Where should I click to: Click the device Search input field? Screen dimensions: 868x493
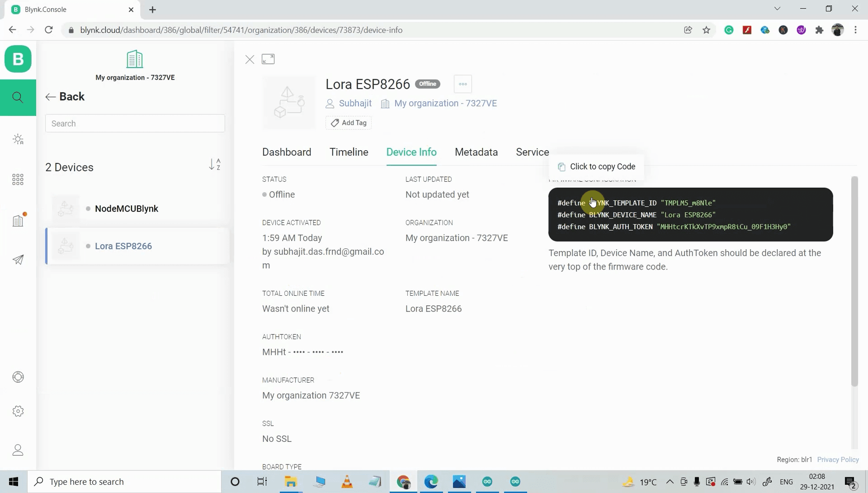(135, 123)
